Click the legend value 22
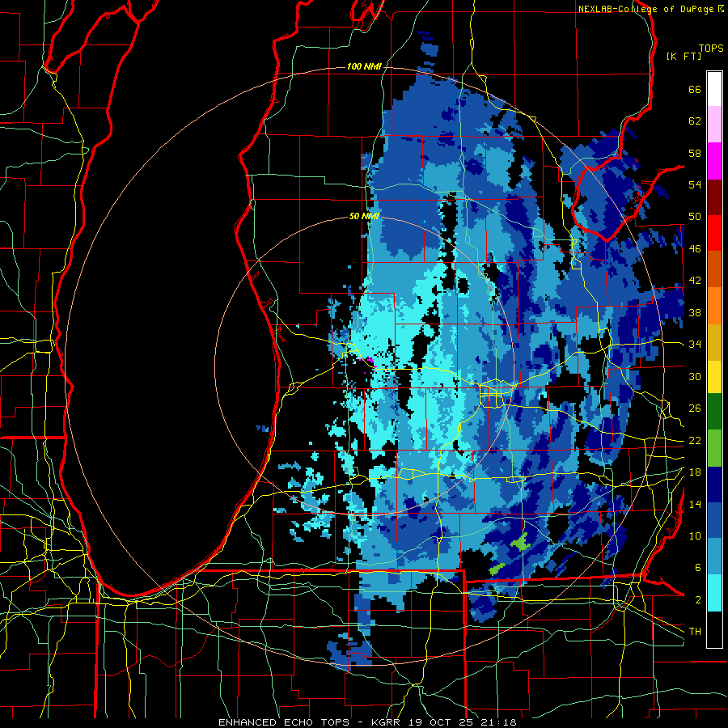 pyautogui.click(x=695, y=440)
